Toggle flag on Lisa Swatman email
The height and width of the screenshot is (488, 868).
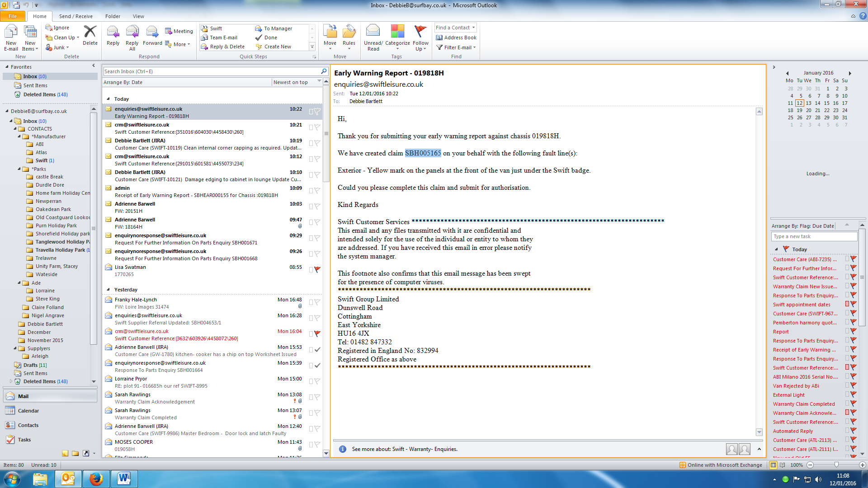[317, 269]
